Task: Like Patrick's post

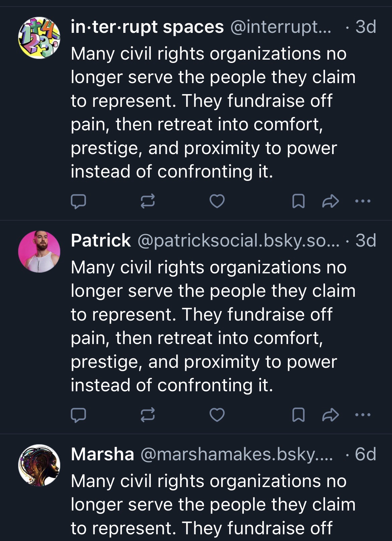Action: coord(217,415)
